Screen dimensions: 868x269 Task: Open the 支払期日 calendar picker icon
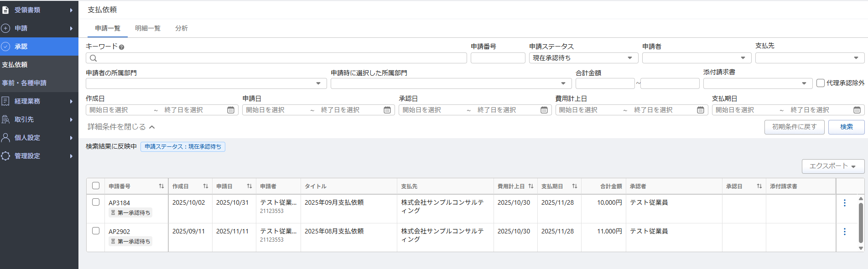857,110
